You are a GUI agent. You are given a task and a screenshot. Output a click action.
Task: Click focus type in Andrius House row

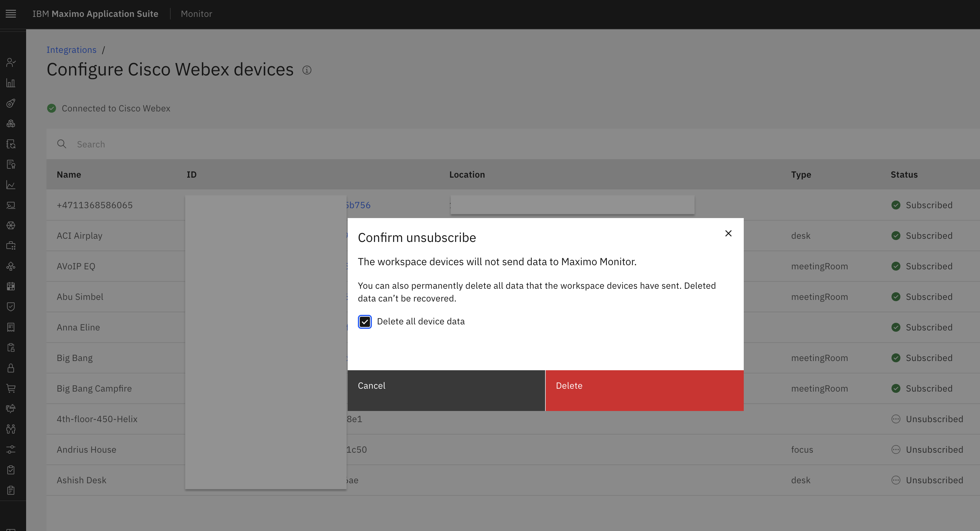(x=802, y=450)
